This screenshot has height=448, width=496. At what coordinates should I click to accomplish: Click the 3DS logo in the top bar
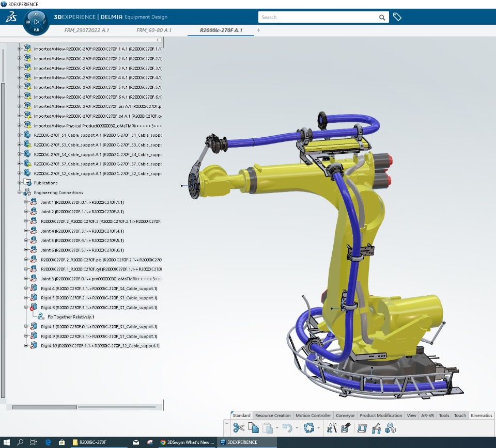coord(11,17)
